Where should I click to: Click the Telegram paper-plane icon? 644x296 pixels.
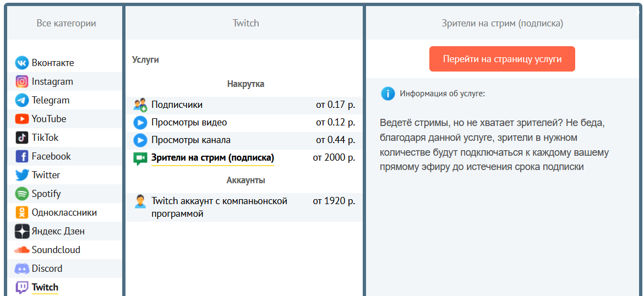click(22, 100)
